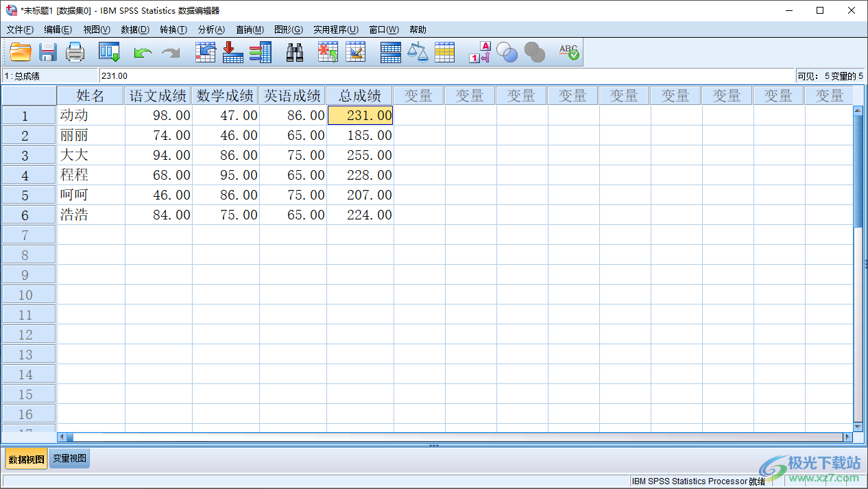Open the 分析(A) menu

[211, 29]
